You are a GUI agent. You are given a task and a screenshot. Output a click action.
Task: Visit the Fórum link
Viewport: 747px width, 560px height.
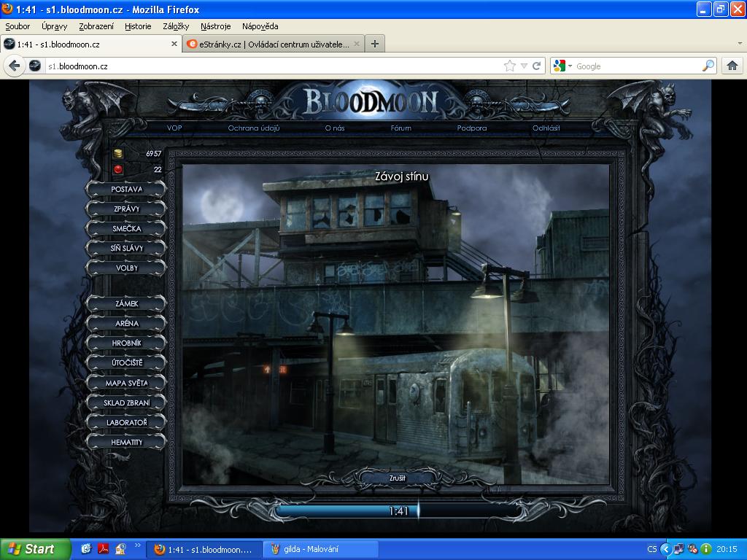pos(400,128)
